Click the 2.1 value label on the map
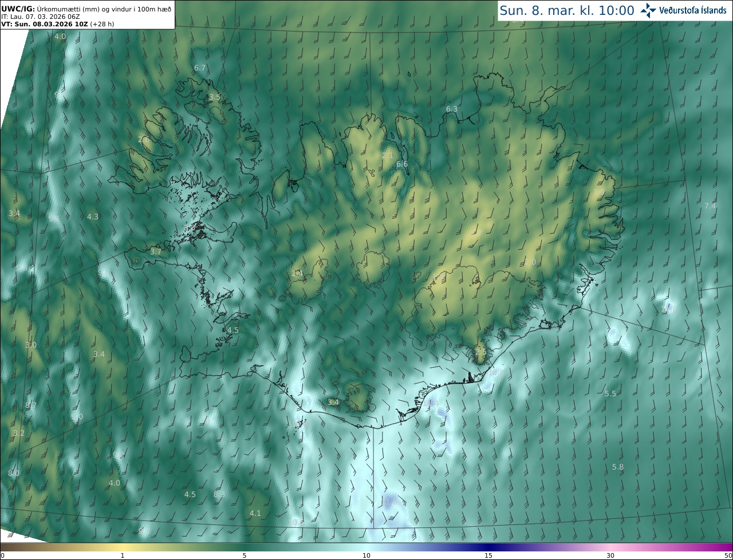This screenshot has height=560, width=733. (x=388, y=155)
